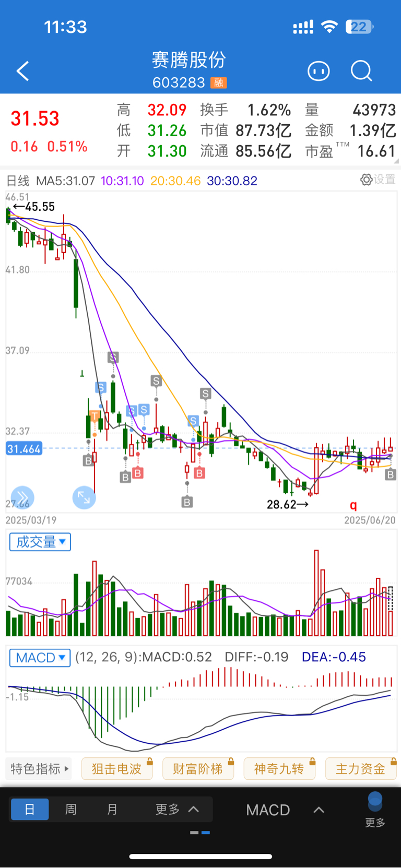This screenshot has height=868, width=401.
Task: Open chart settings gear 设置
Action: pos(378,180)
